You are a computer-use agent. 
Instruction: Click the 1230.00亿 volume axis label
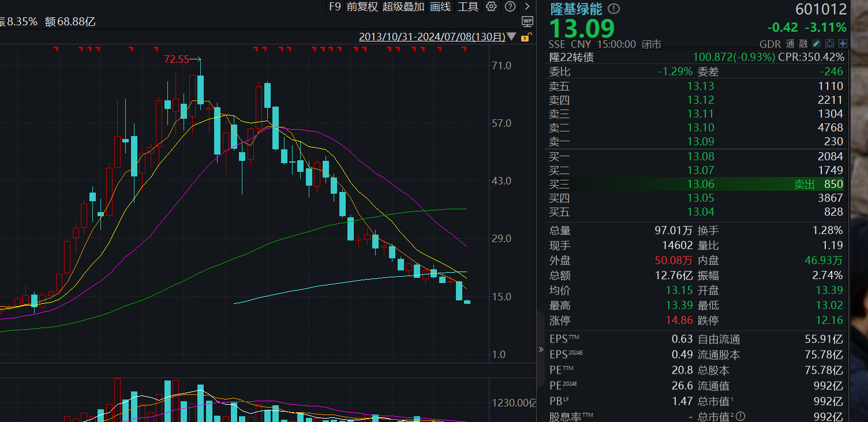514,402
